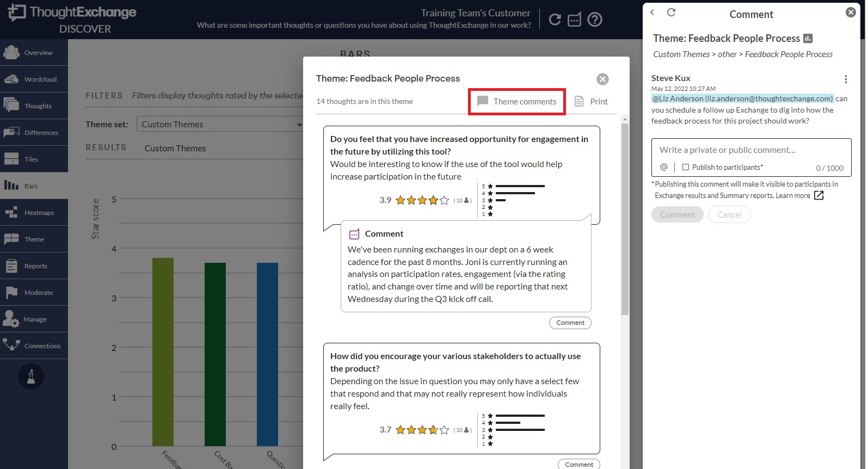Open the Theme sidebar section
This screenshot has width=868, height=469.
tap(34, 239)
